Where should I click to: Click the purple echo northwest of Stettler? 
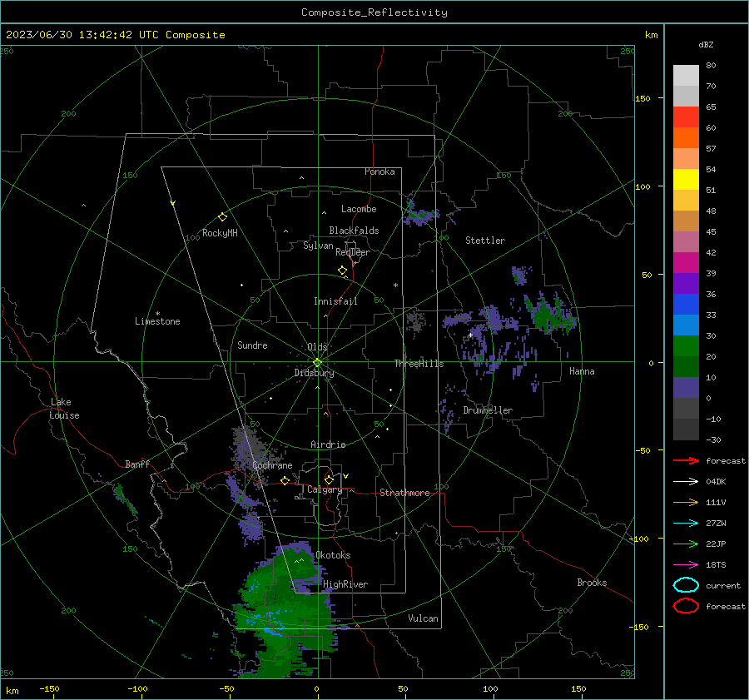(420, 214)
